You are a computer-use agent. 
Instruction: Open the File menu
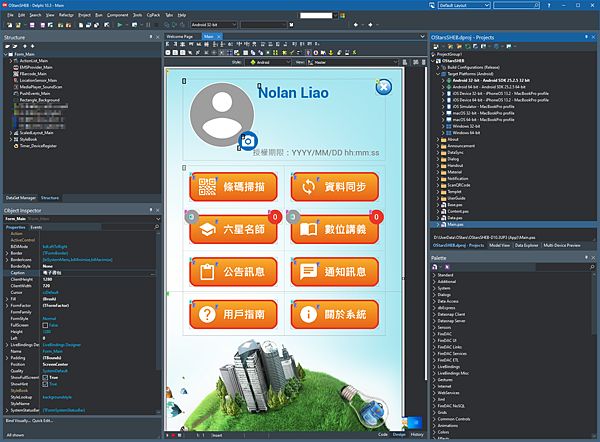click(x=10, y=15)
